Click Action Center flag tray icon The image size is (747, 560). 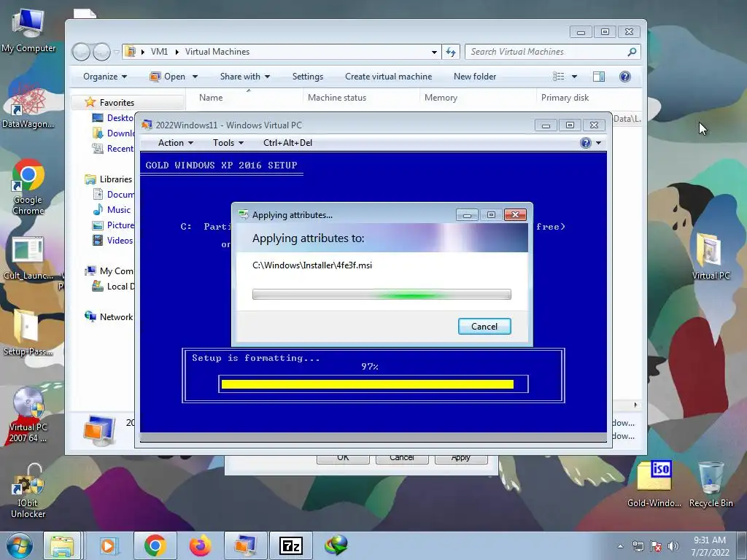[x=656, y=546]
